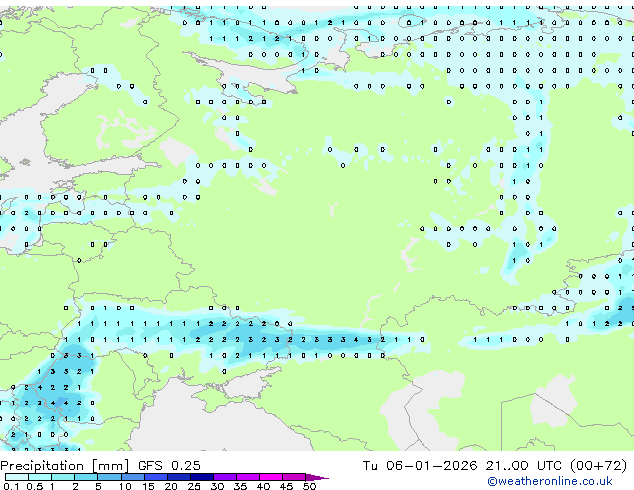Pick the 0.1–0.5 mm palest legend swatch
Screen dimensions: 634x490
point(17,477)
